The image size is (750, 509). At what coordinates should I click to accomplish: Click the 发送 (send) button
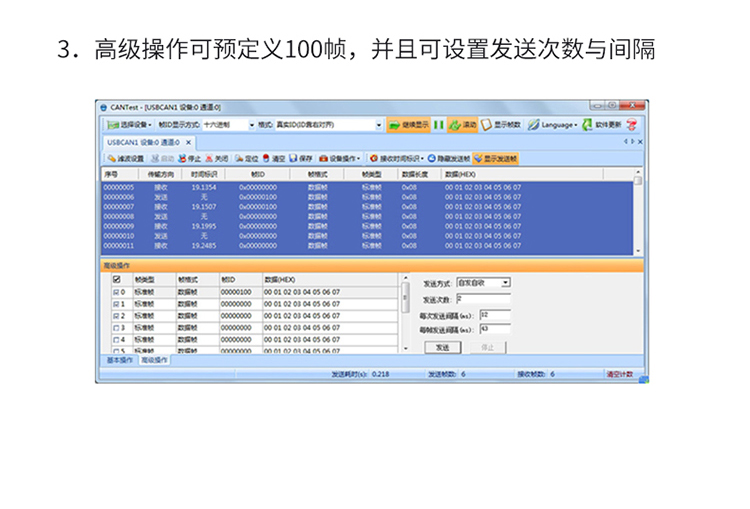pos(443,347)
